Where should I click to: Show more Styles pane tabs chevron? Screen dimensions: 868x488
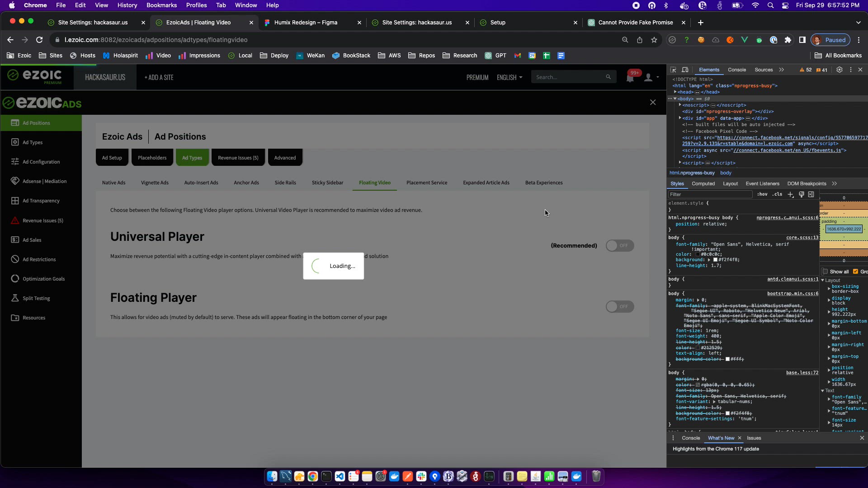[835, 183]
